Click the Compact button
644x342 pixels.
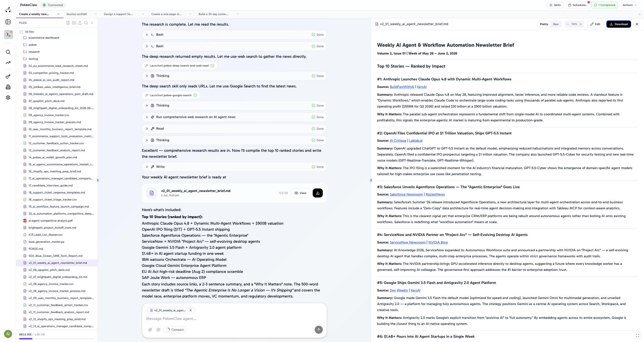(175, 330)
